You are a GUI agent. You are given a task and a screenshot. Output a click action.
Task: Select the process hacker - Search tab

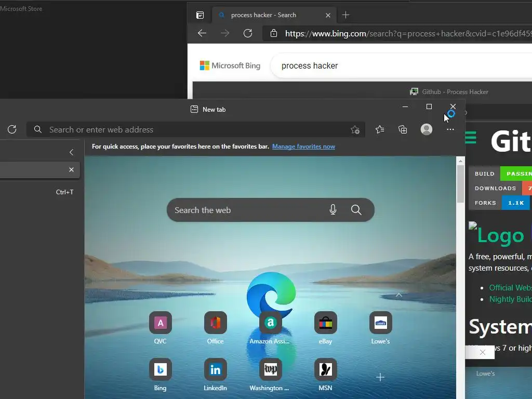(263, 15)
